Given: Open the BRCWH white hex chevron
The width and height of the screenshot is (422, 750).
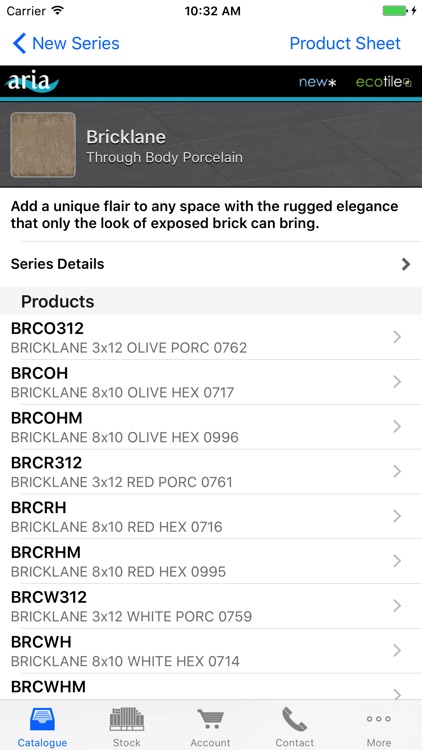Looking at the screenshot, I should [x=397, y=651].
